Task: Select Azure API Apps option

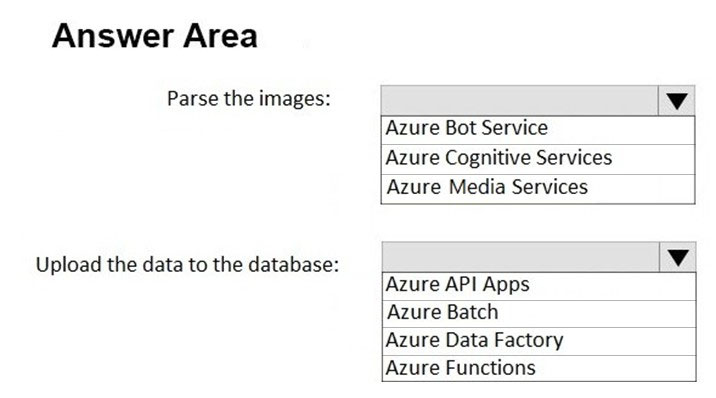Action: (x=539, y=286)
